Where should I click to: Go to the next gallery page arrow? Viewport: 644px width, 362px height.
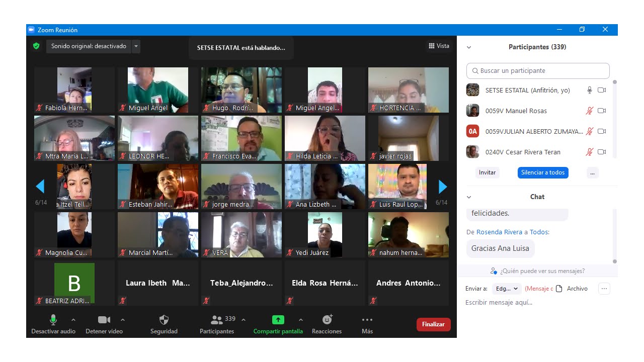point(443,187)
